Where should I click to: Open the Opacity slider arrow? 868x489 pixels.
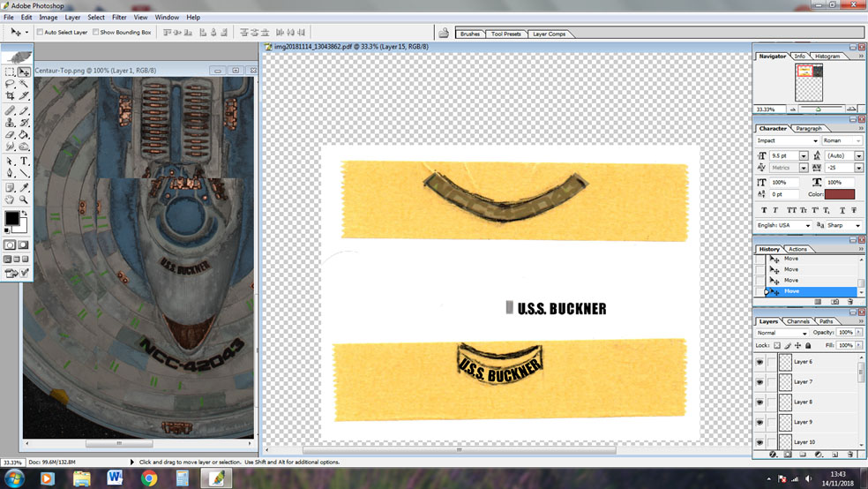[x=858, y=332]
